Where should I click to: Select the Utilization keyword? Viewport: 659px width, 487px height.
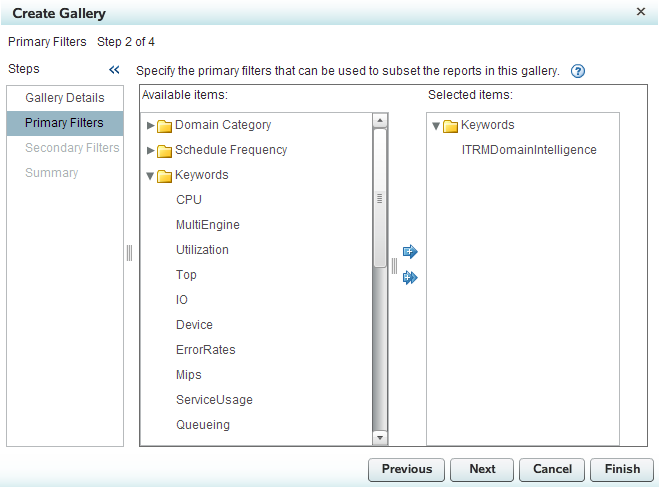click(x=202, y=250)
